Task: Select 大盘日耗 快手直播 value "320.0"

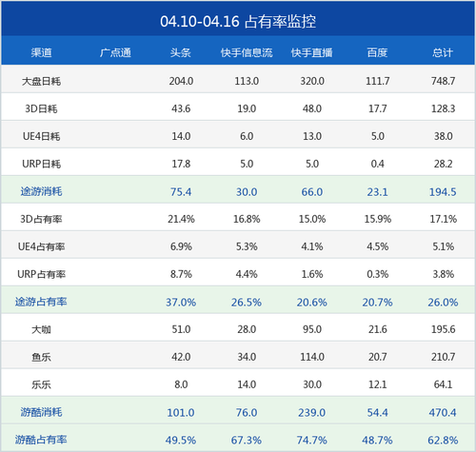Action: pos(312,81)
